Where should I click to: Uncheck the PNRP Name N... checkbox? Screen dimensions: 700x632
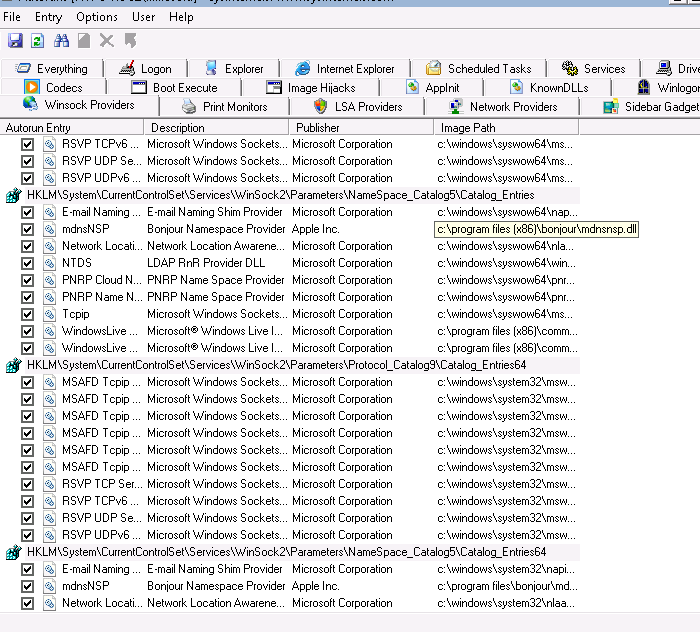pyautogui.click(x=28, y=297)
